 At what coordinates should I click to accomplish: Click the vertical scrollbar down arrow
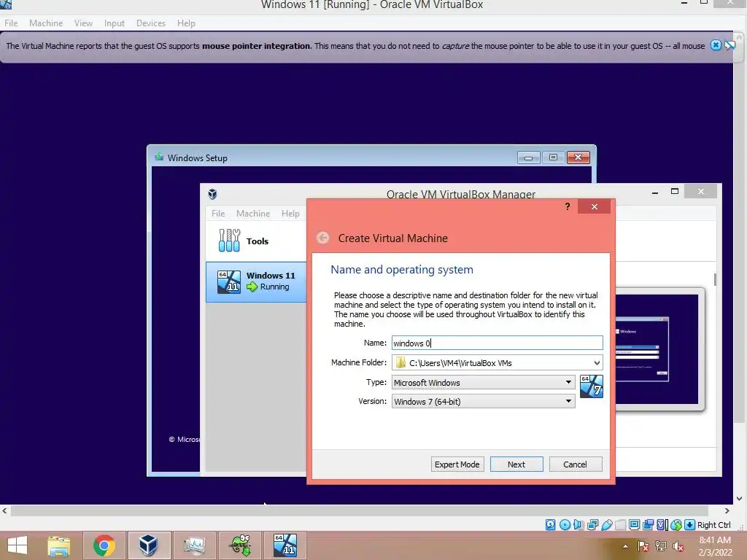[739, 499]
